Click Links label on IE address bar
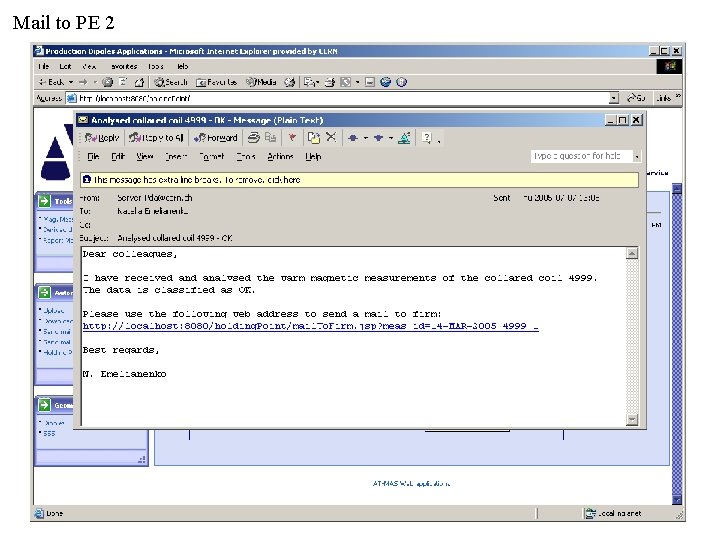 pyautogui.click(x=664, y=98)
